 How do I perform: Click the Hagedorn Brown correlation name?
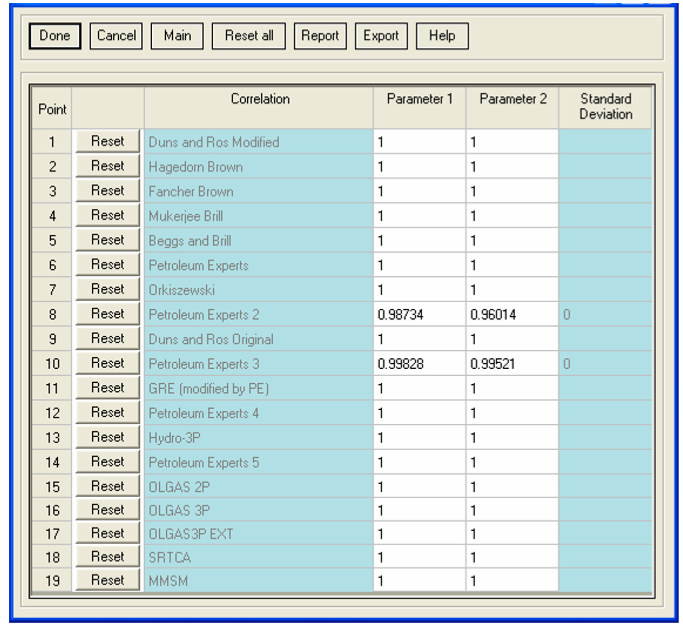[196, 167]
